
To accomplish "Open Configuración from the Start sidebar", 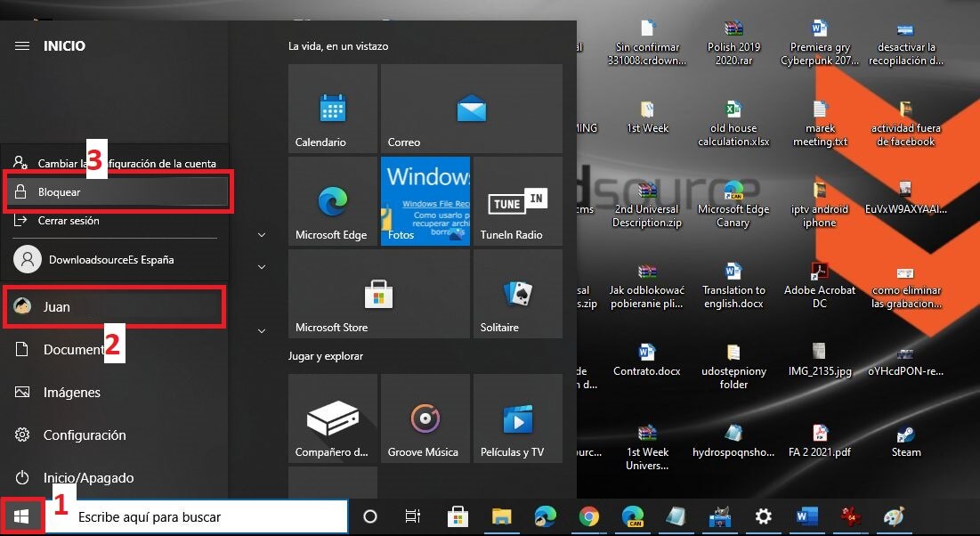I will (114, 434).
